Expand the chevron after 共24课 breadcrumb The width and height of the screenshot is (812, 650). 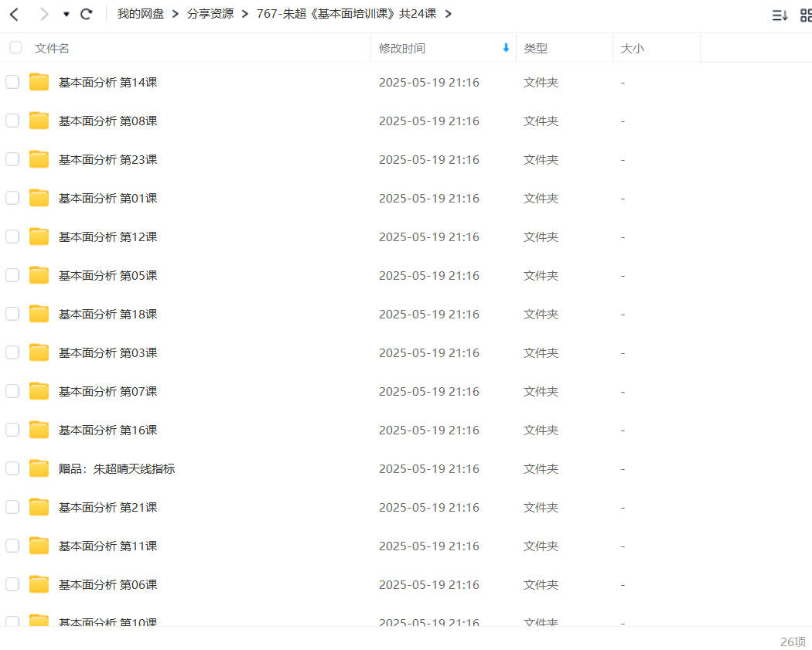(449, 14)
